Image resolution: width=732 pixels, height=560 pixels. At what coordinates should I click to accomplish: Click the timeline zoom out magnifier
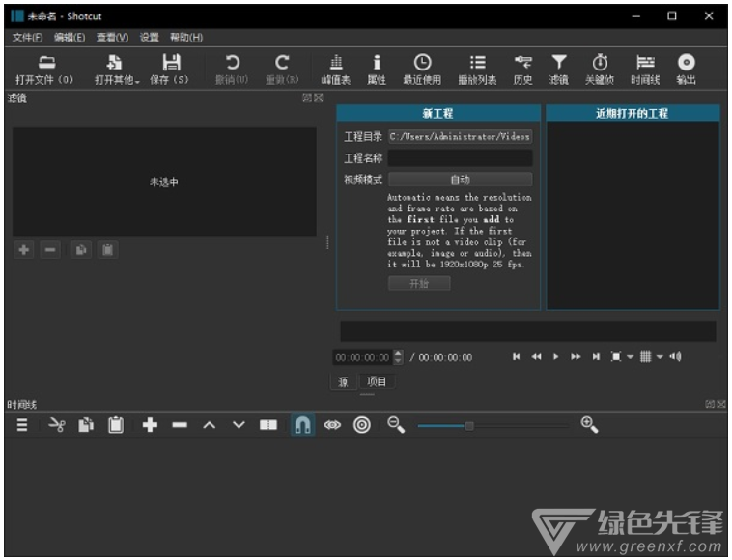396,425
